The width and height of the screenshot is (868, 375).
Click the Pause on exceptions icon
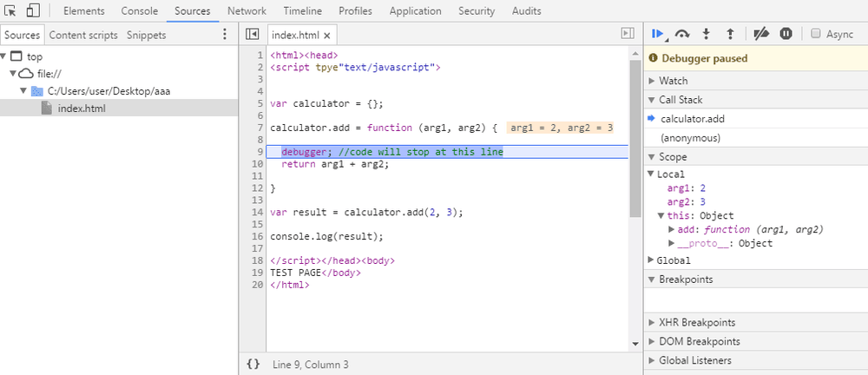tap(786, 35)
